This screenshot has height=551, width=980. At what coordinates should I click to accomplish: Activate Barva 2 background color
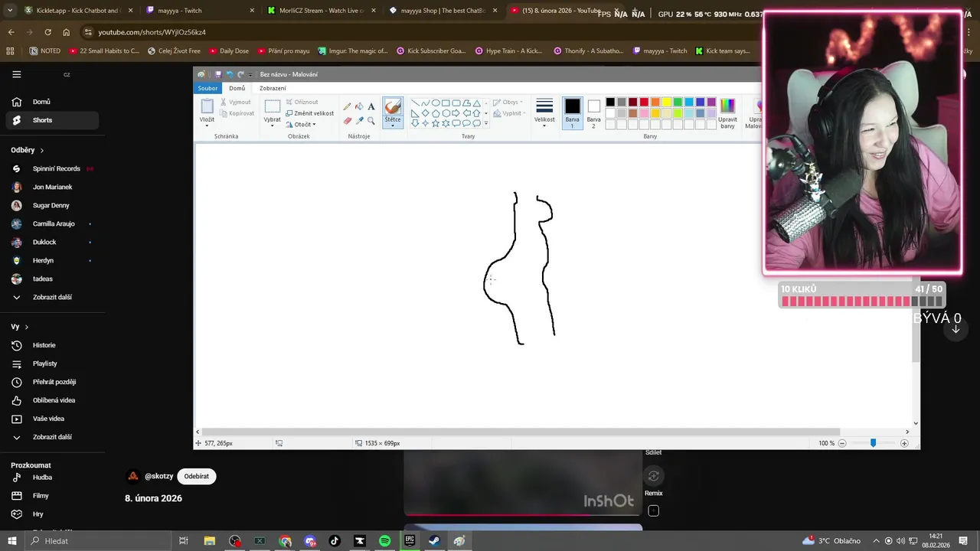pyautogui.click(x=593, y=112)
